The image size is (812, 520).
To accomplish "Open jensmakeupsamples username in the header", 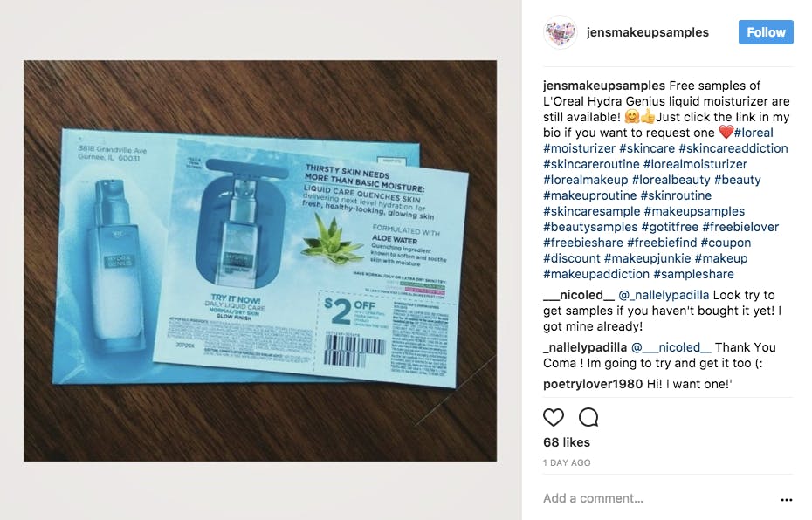I will tap(647, 32).
